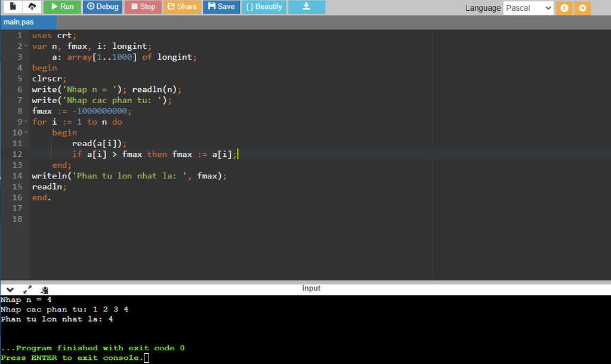Open the Language dropdown set to Pascal
This screenshot has height=364, width=611.
coord(529,8)
